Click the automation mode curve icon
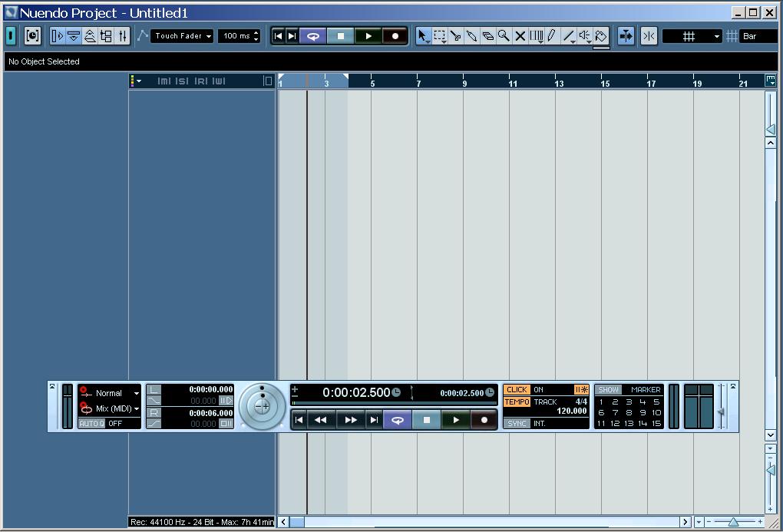Viewport: 783px width, 532px height. 143,35
